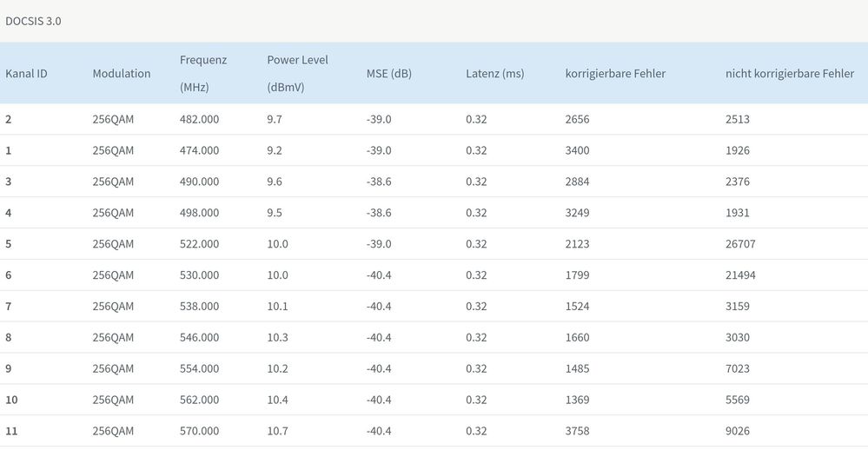Click the Frequenz (MHz) column header

(203, 74)
